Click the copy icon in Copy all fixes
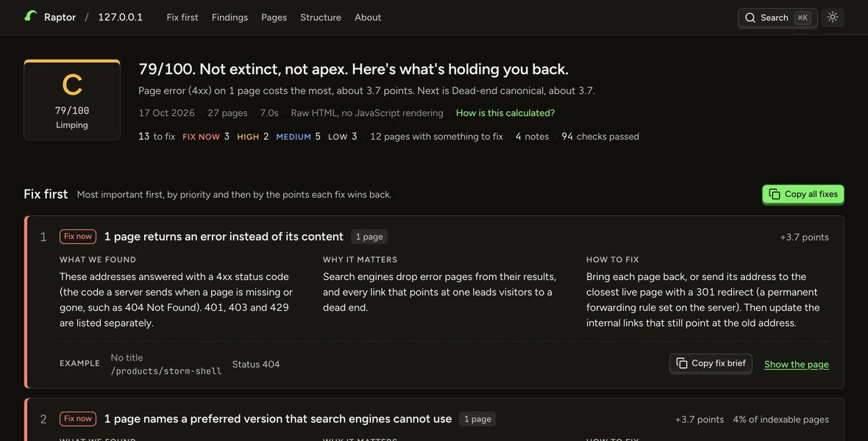Image resolution: width=868 pixels, height=441 pixels. (775, 194)
